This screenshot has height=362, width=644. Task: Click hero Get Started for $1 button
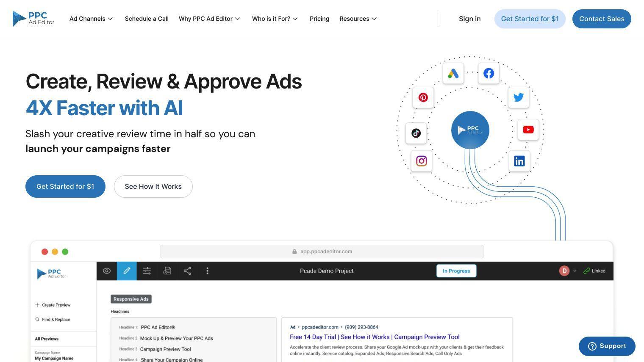point(65,186)
